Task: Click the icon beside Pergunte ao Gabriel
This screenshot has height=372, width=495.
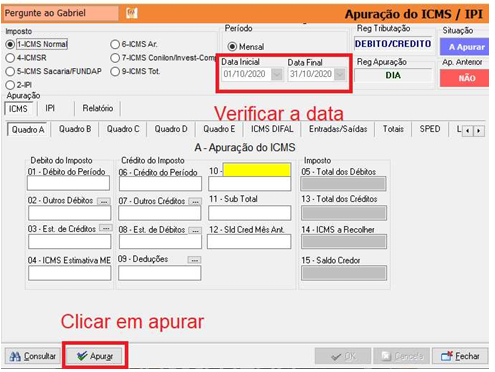Action: (x=132, y=13)
